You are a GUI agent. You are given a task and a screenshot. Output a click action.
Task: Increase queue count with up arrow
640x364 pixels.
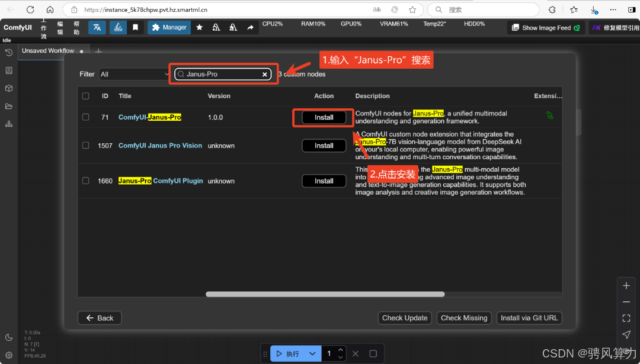tap(340, 350)
